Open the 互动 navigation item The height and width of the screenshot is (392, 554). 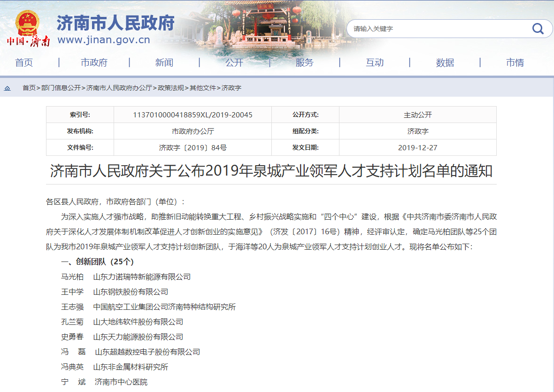(375, 62)
